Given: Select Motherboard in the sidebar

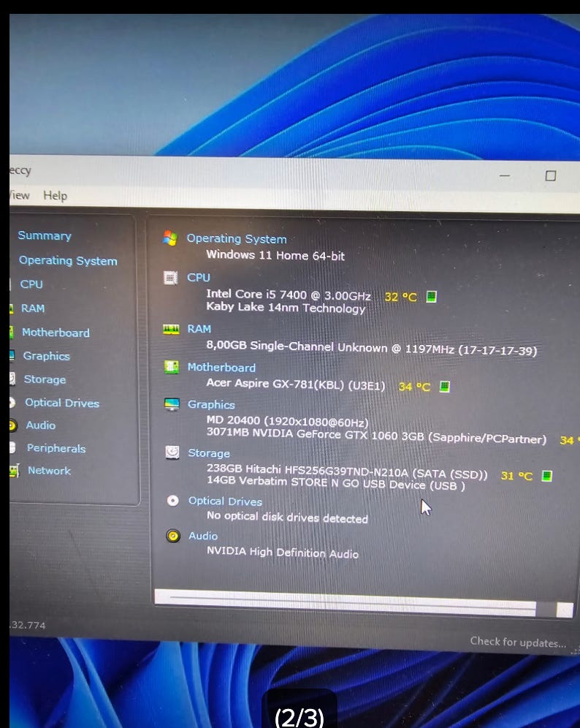Looking at the screenshot, I should [x=56, y=333].
